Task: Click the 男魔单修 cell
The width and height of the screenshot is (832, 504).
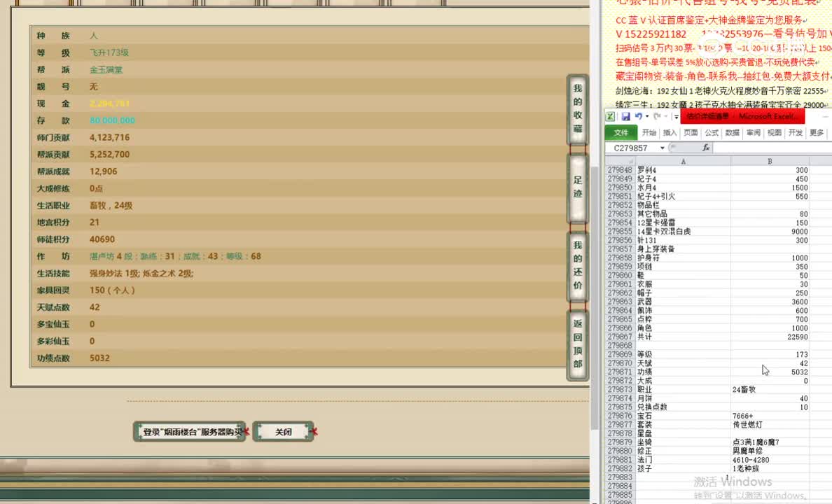Action: [x=770, y=451]
